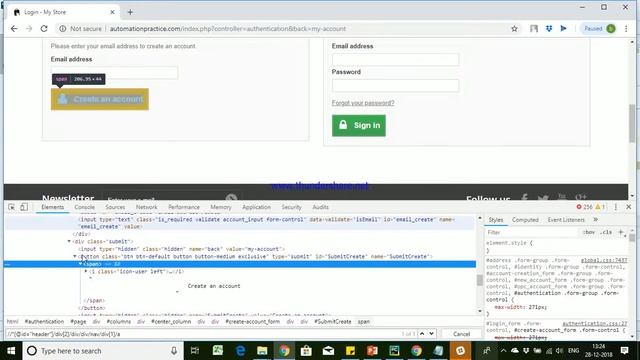Open the Audits tab
This screenshot has width=640, height=360.
(320, 207)
